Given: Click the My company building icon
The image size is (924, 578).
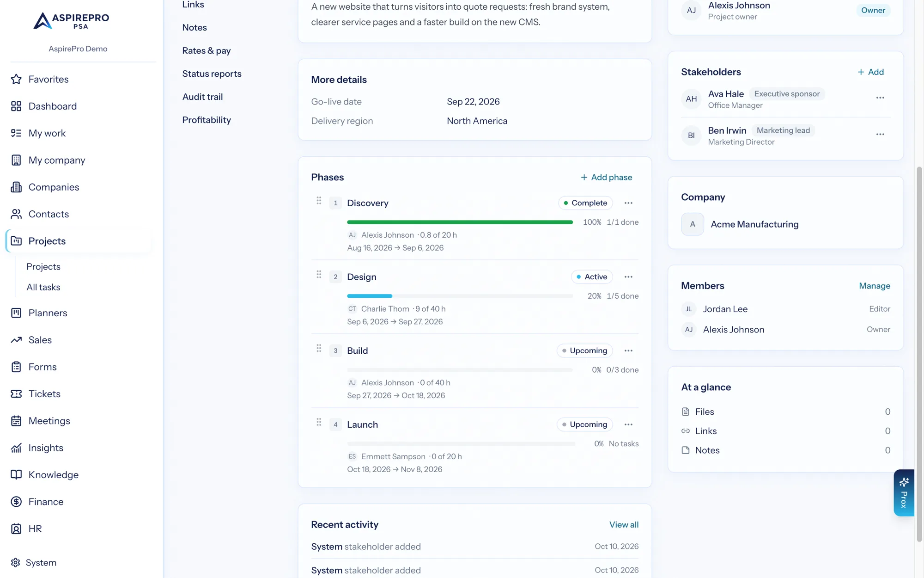Looking at the screenshot, I should (x=16, y=160).
